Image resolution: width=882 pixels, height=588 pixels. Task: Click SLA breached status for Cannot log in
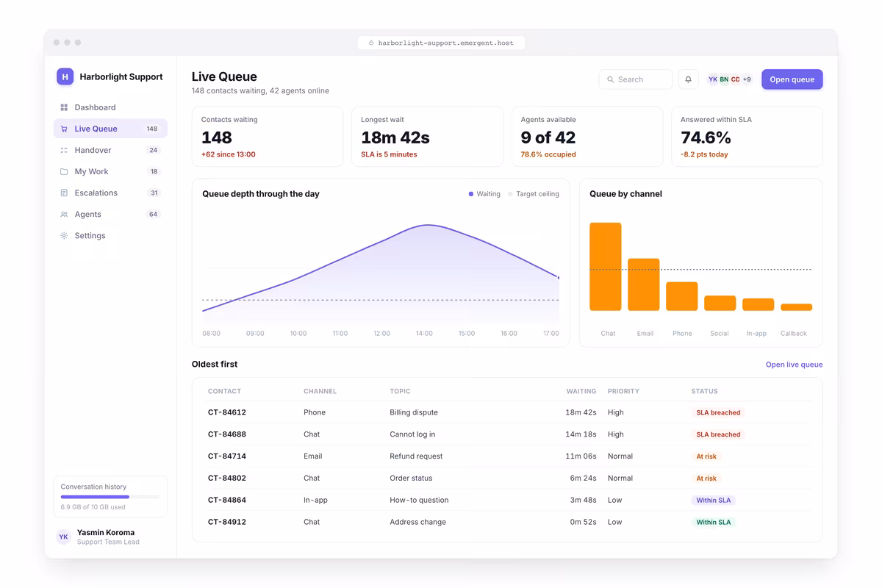coord(718,434)
